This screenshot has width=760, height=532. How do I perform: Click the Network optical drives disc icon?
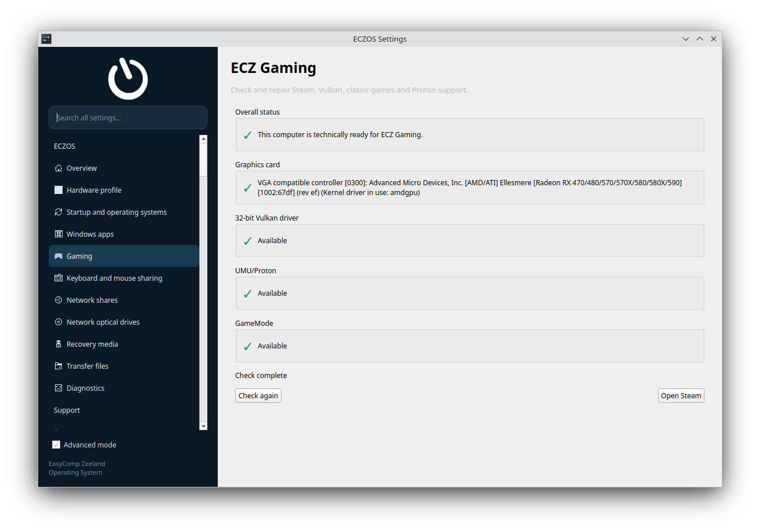tap(58, 322)
